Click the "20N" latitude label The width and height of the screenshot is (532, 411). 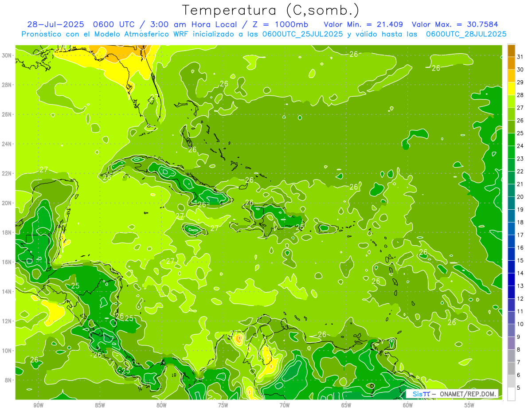pos(7,203)
